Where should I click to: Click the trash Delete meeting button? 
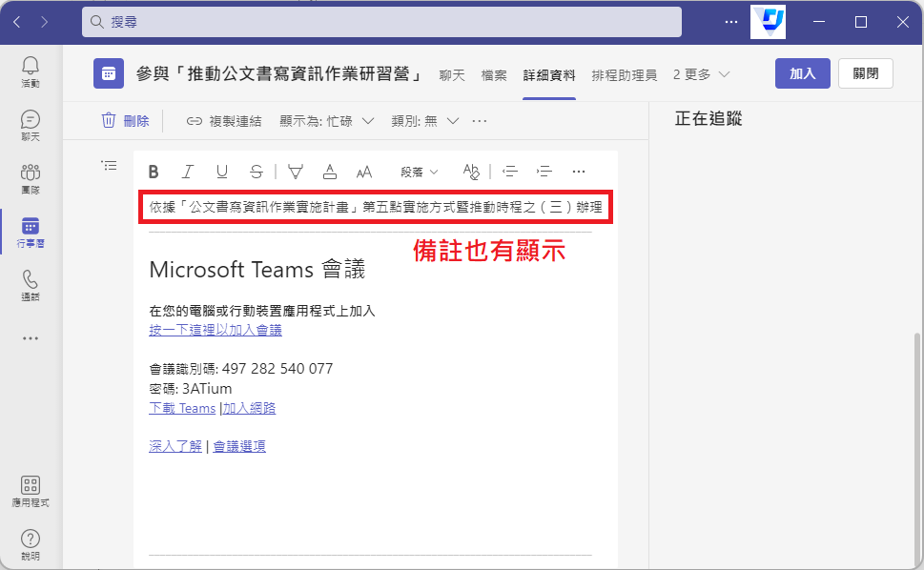tap(126, 121)
